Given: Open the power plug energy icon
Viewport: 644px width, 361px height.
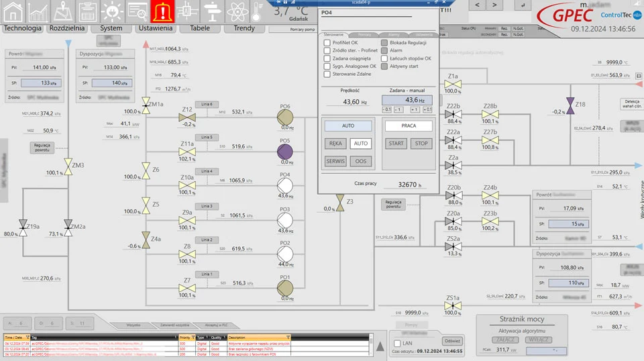Looking at the screenshot, I should click(112, 11).
